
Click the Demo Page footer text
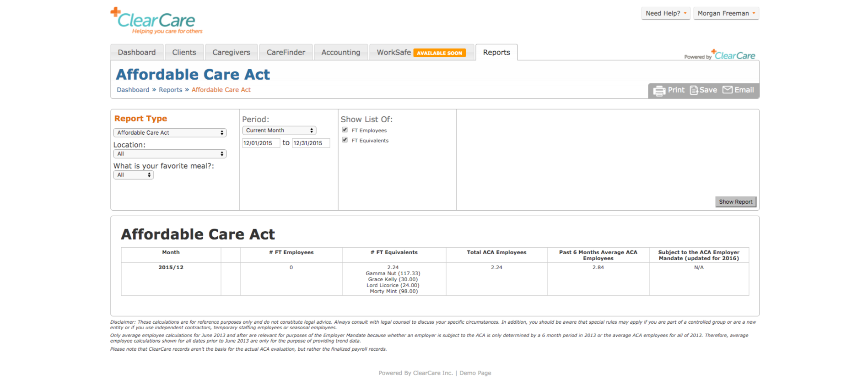pyautogui.click(x=475, y=373)
